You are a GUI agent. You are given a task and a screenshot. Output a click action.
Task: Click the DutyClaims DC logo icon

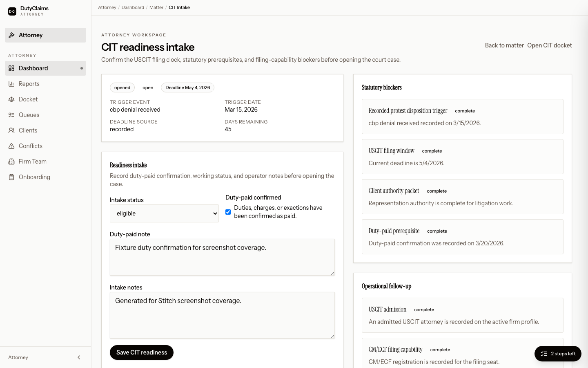point(12,11)
